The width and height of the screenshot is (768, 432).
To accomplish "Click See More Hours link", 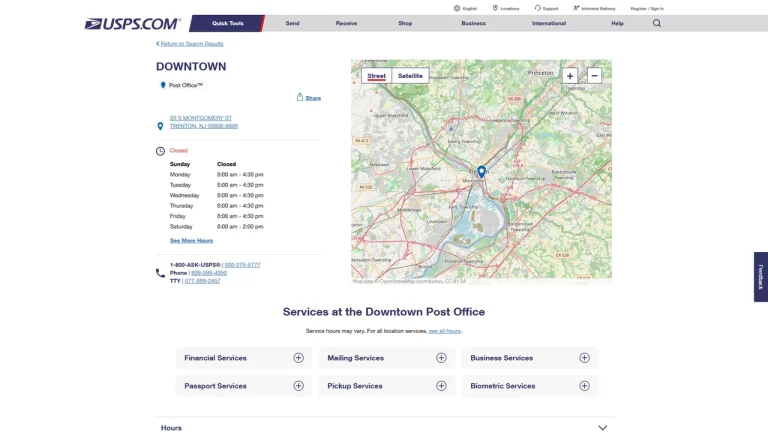I will tap(192, 240).
